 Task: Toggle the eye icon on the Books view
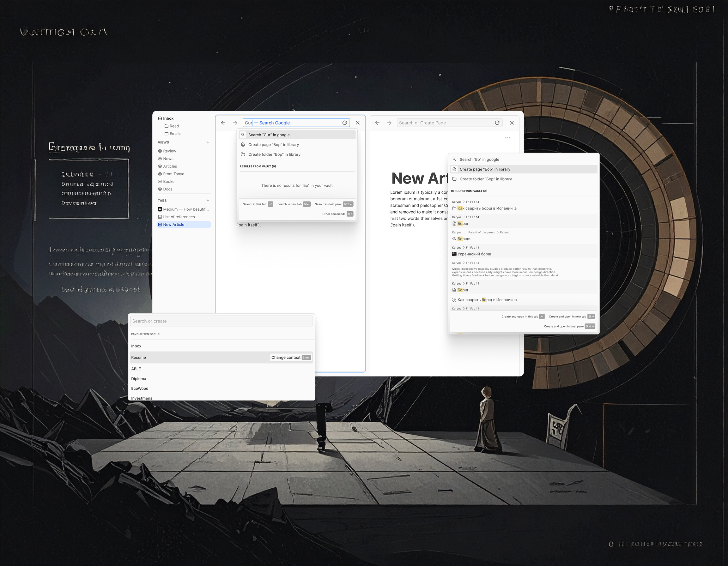point(160,181)
